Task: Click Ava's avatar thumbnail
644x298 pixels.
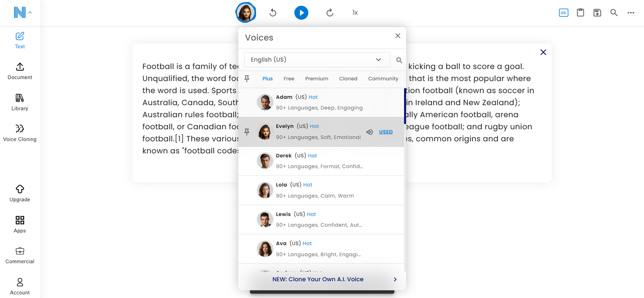Action: 265,249
